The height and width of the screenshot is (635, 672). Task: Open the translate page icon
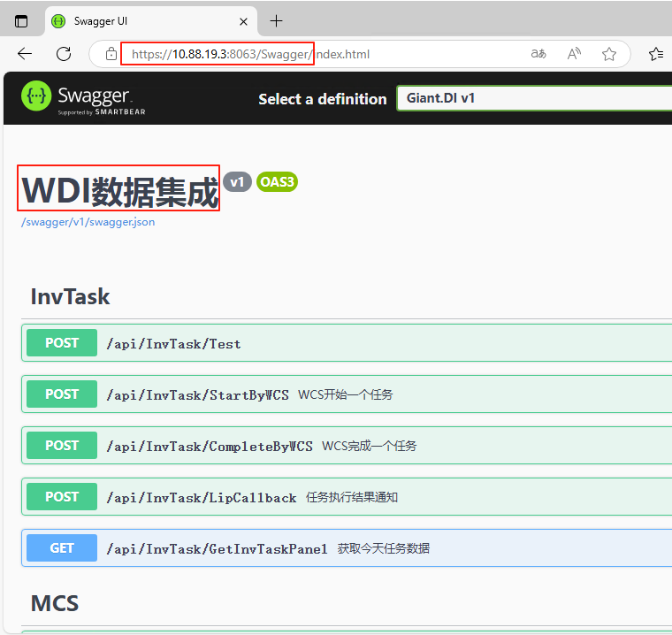(x=538, y=54)
